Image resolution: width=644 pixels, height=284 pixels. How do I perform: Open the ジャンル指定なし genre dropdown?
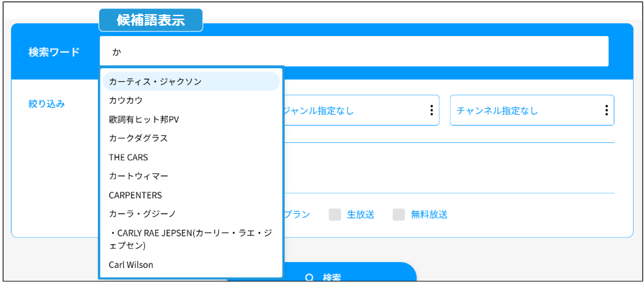(x=361, y=110)
